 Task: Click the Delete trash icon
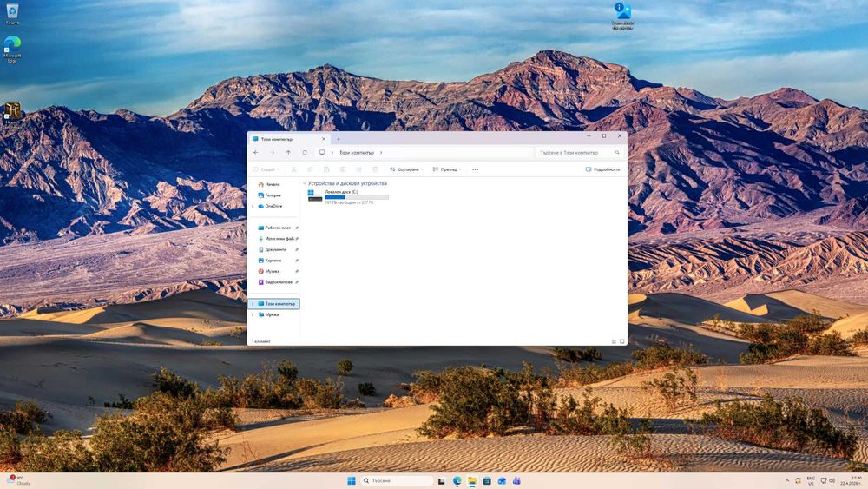point(375,169)
